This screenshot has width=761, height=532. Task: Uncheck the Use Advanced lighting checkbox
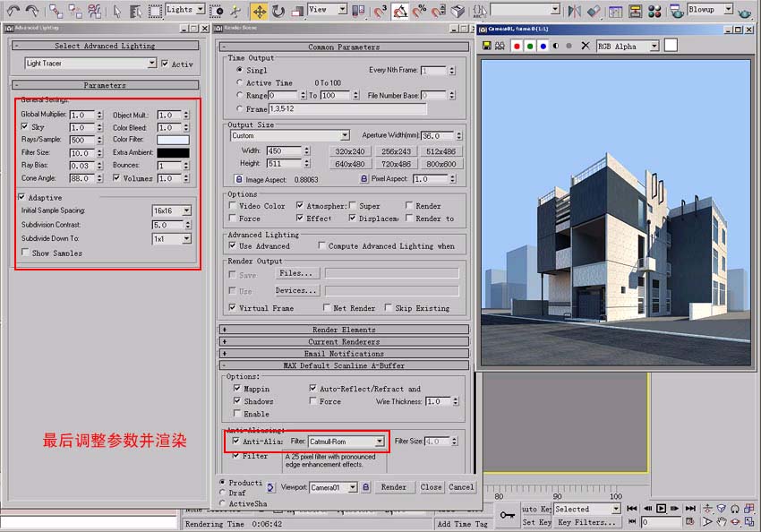click(233, 245)
